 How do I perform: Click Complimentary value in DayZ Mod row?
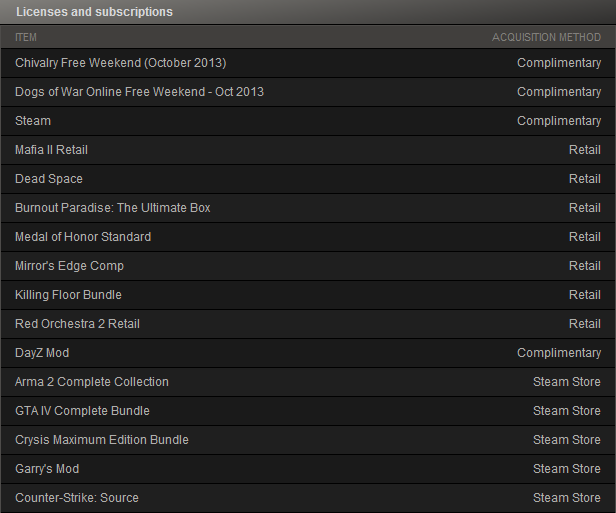click(x=559, y=353)
